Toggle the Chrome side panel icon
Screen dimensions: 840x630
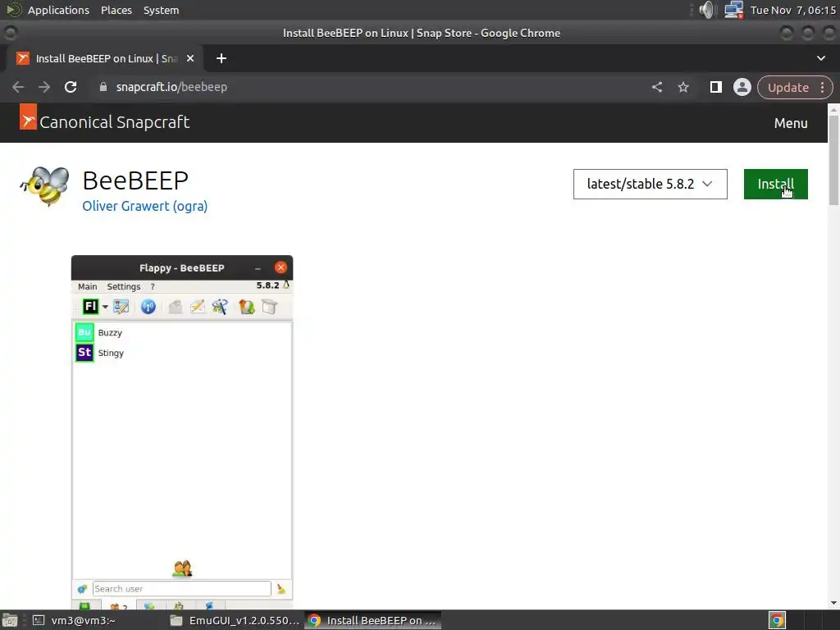click(x=715, y=87)
